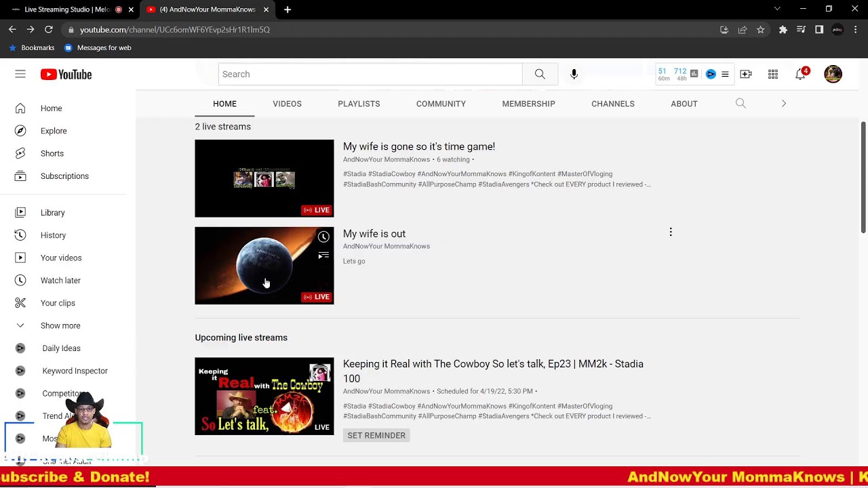
Task: Switch to the PLAYLISTS channel tab
Action: coord(359,104)
